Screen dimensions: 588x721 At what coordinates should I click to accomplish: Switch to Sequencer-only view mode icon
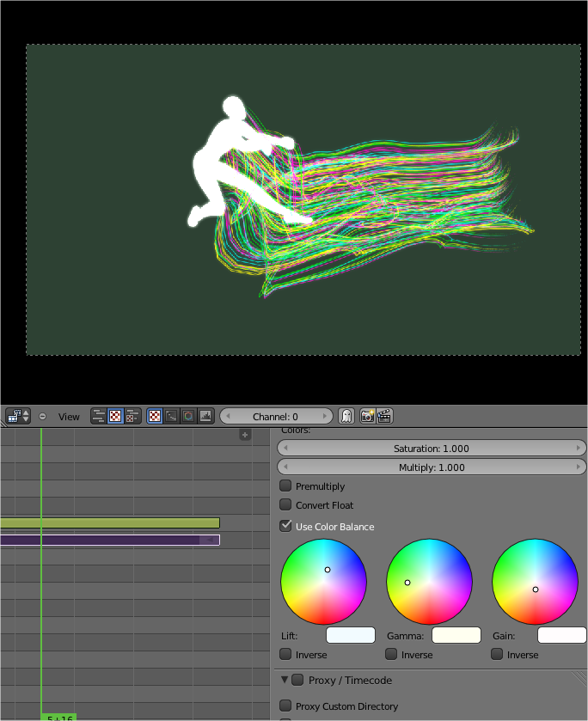(x=99, y=416)
